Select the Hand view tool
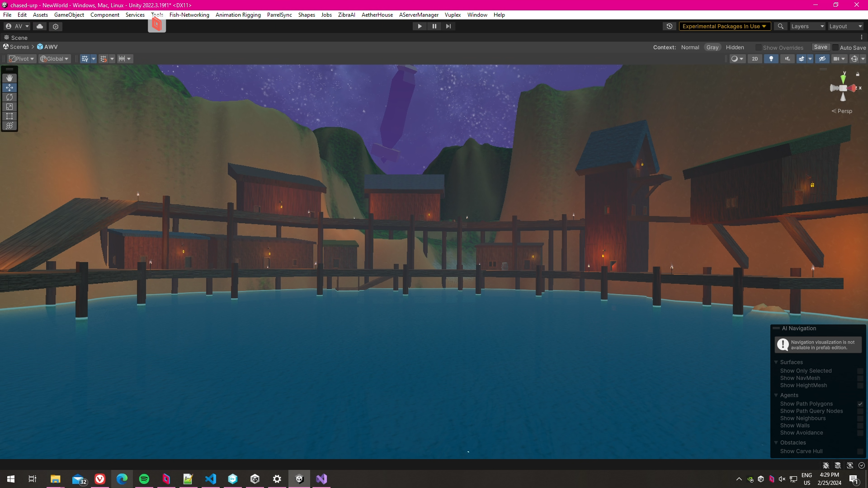 click(x=9, y=78)
